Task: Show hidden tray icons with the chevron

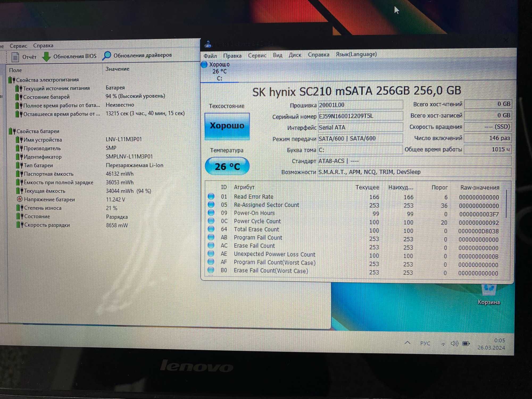Action: click(x=407, y=343)
